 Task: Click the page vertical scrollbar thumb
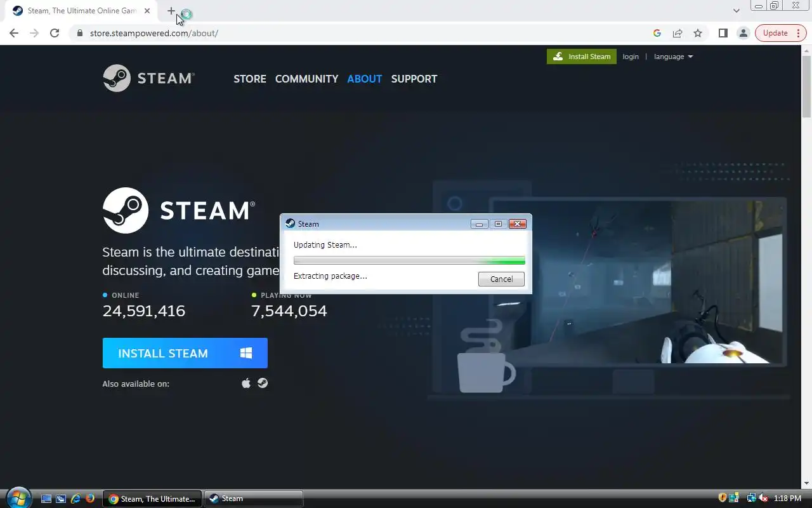[x=806, y=86]
